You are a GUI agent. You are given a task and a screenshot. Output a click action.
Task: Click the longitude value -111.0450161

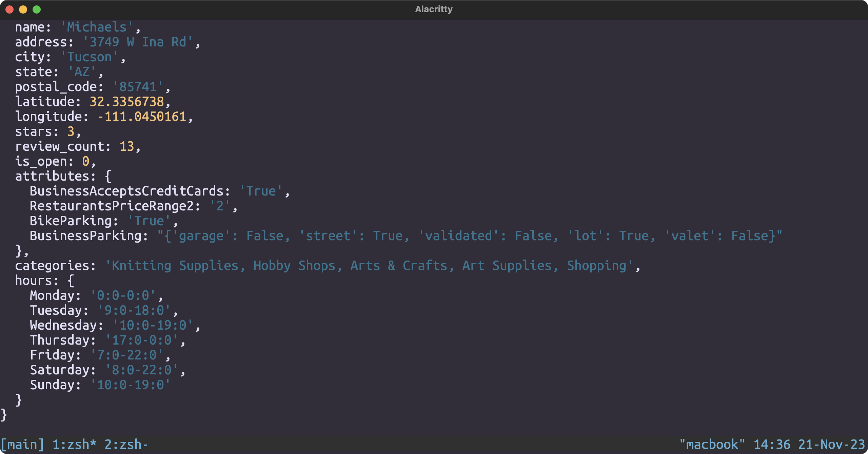[142, 117]
